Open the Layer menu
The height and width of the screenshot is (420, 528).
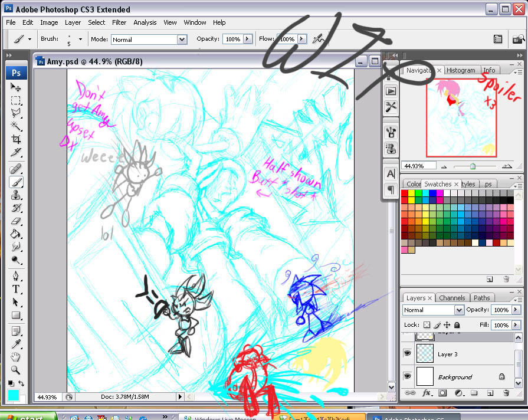coord(73,22)
